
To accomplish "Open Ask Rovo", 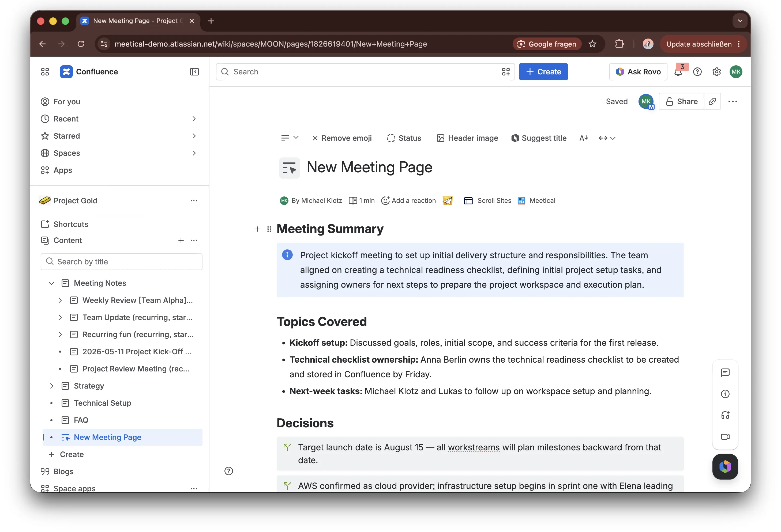I will (x=638, y=71).
